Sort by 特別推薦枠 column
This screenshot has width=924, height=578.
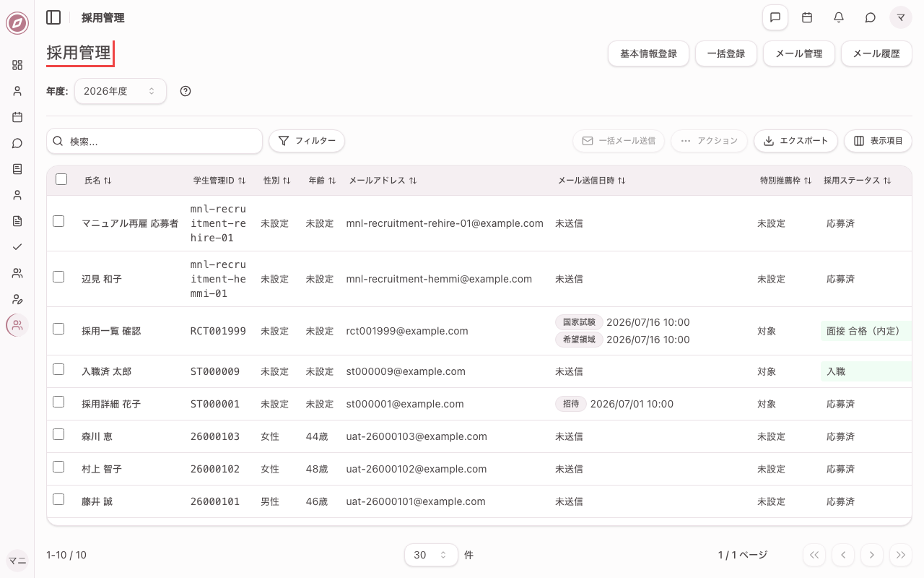786,181
